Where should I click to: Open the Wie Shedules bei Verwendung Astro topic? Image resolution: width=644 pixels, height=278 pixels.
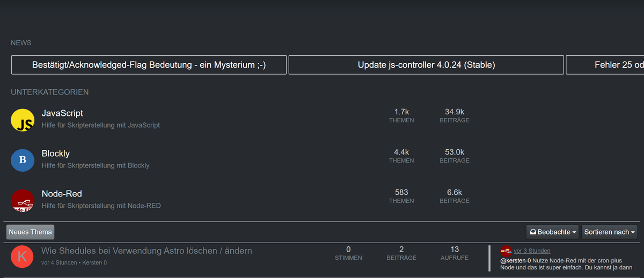147,251
